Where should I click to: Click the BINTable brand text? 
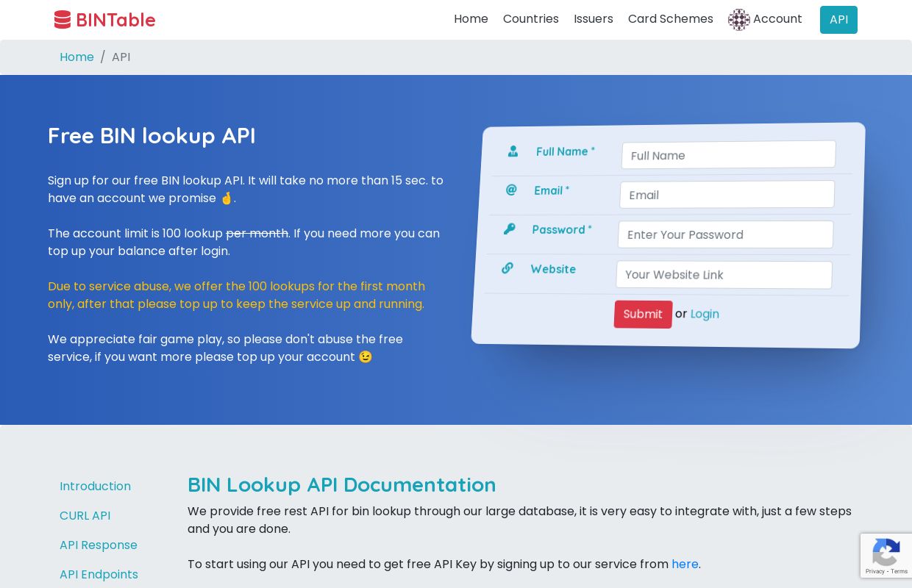coord(115,20)
